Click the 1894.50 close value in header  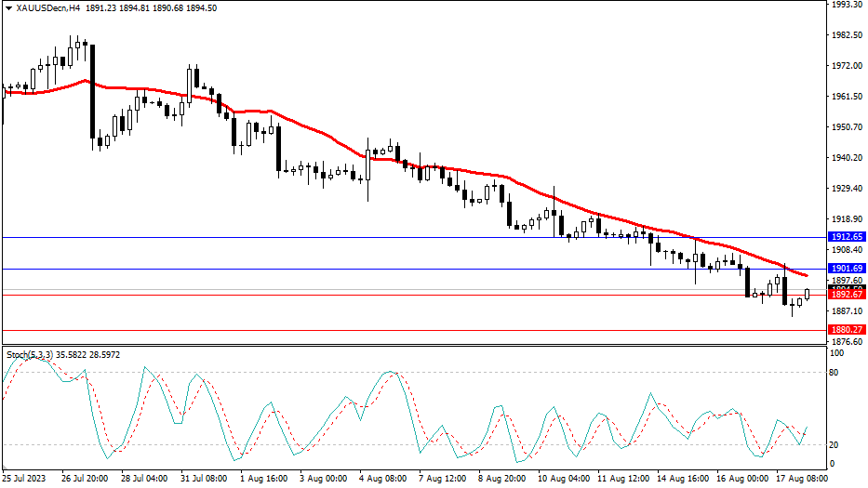click(x=201, y=8)
